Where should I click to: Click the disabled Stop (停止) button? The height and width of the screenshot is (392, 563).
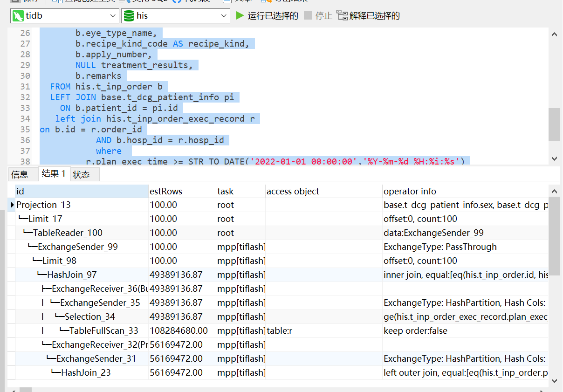pyautogui.click(x=318, y=16)
